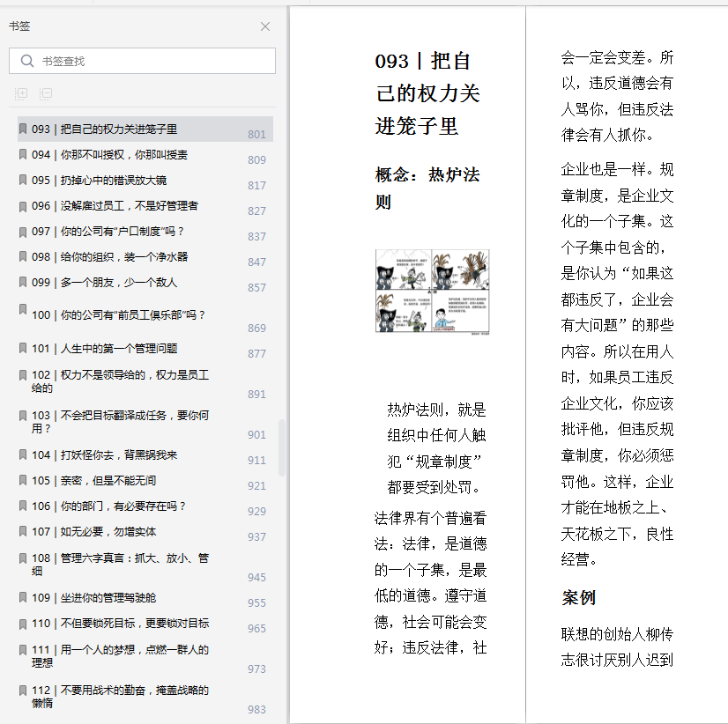Click the bookmark flag icon beside 102
The image size is (728, 724).
tap(23, 375)
